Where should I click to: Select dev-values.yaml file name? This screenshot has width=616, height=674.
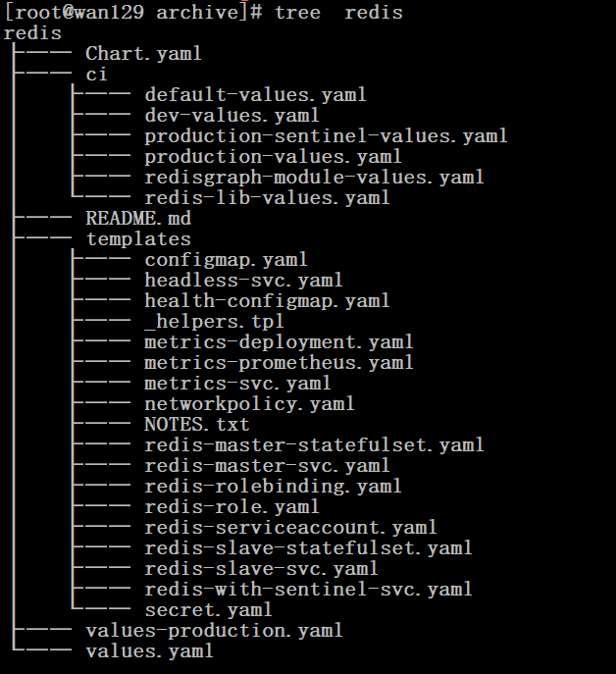pyautogui.click(x=231, y=116)
